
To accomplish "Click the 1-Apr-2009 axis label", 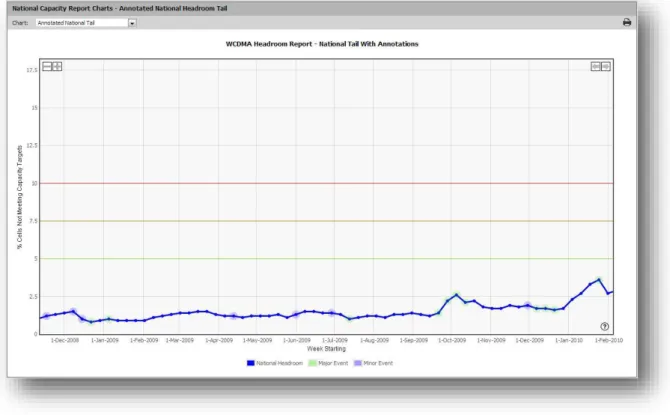I will 219,340.
